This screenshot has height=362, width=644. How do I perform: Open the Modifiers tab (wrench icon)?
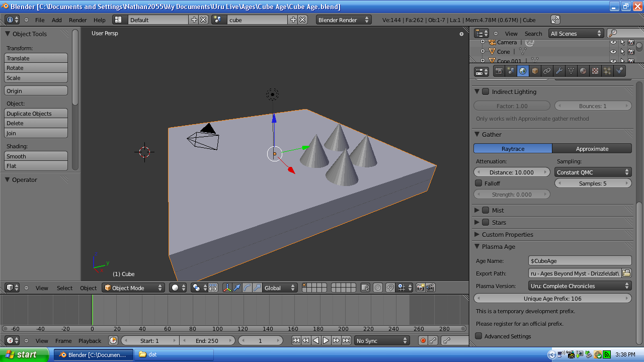point(559,71)
